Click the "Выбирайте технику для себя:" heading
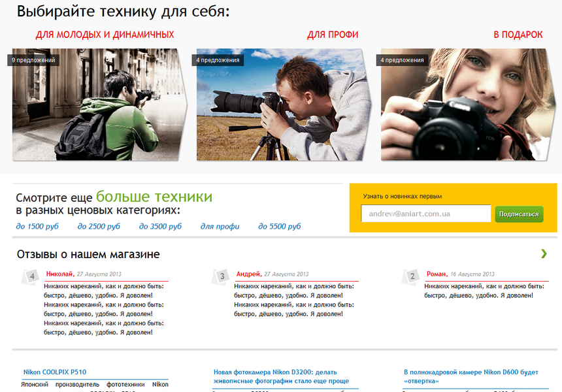Screen dimensions: 562x392 123,12
